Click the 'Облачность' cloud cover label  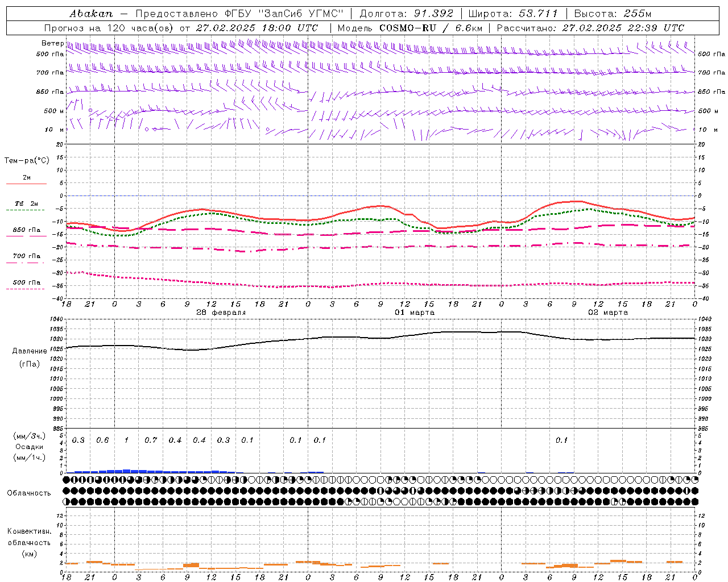29,493
